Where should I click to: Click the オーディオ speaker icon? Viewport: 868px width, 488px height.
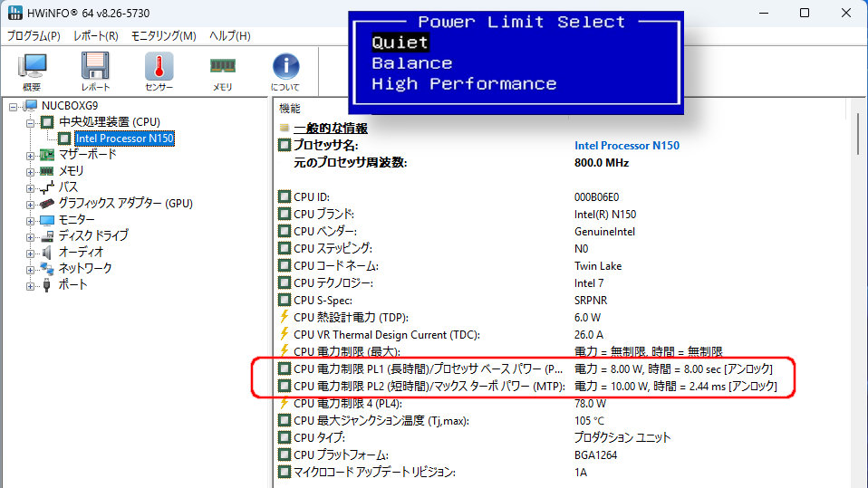pyautogui.click(x=47, y=253)
